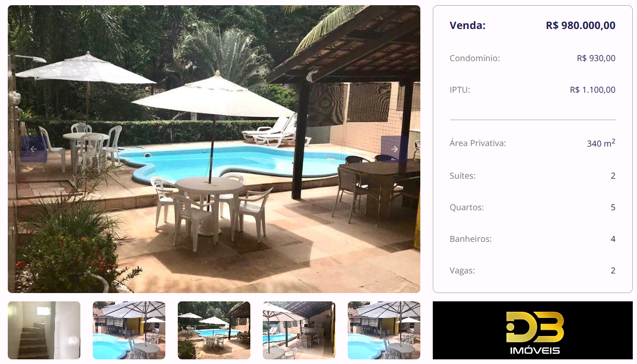Image resolution: width=637 pixels, height=364 pixels.
Task: Open the DB Imóveis logo banner
Action: 533,330
